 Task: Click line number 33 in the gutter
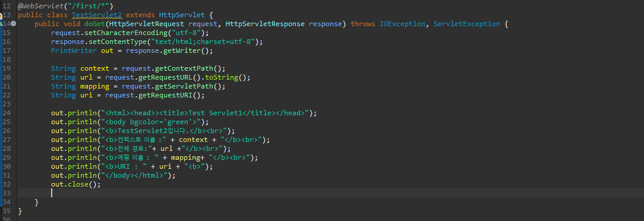pyautogui.click(x=7, y=193)
